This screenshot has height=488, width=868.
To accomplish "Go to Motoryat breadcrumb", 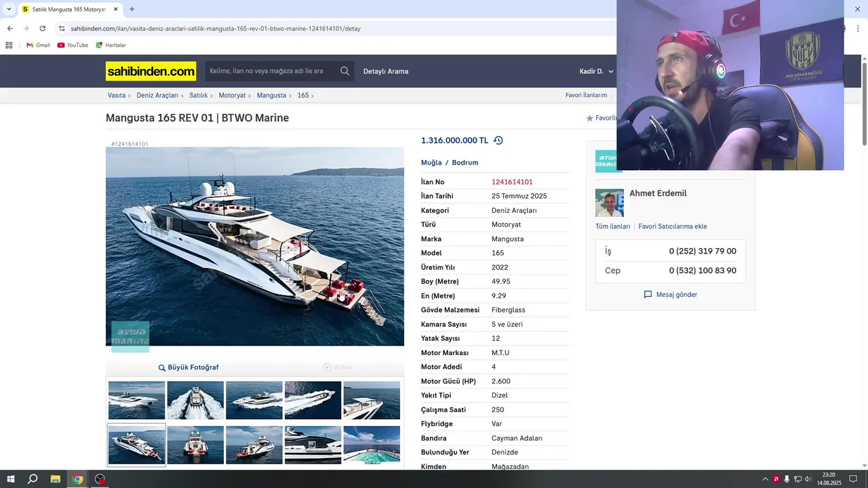I will (232, 96).
